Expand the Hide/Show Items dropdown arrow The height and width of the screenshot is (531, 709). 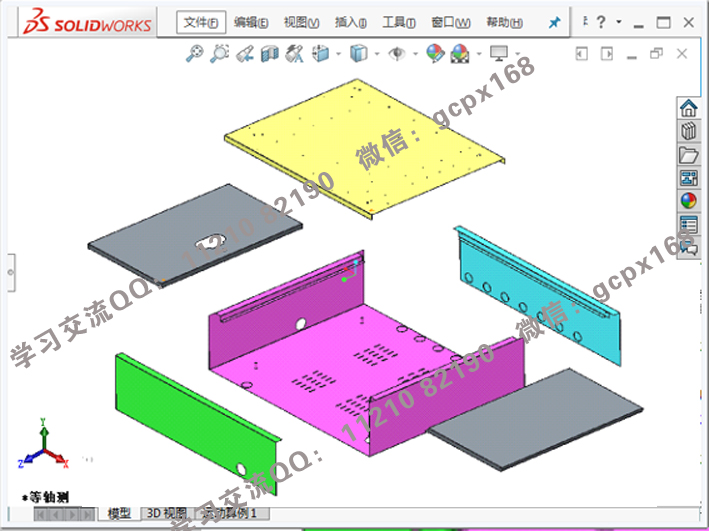tap(415, 54)
